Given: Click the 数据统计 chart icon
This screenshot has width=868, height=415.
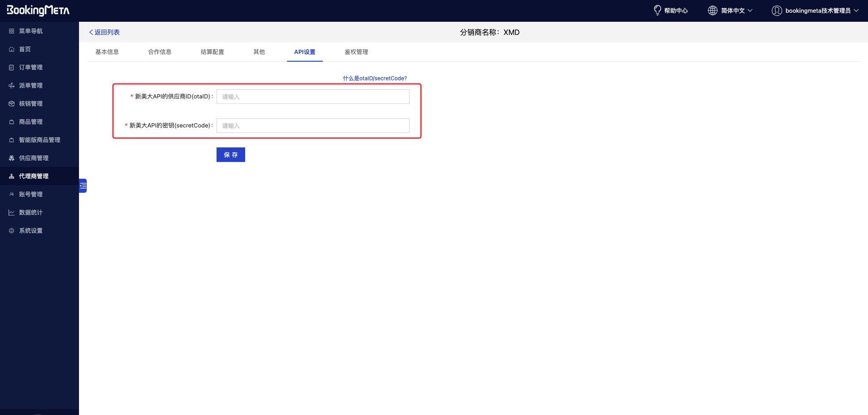Looking at the screenshot, I should point(11,213).
